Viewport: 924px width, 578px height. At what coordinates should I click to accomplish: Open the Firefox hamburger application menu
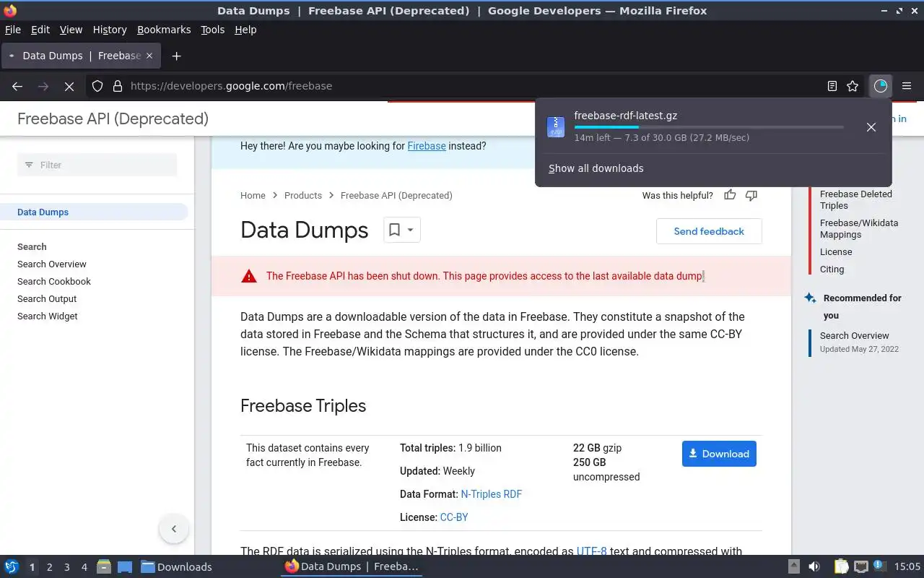(907, 86)
